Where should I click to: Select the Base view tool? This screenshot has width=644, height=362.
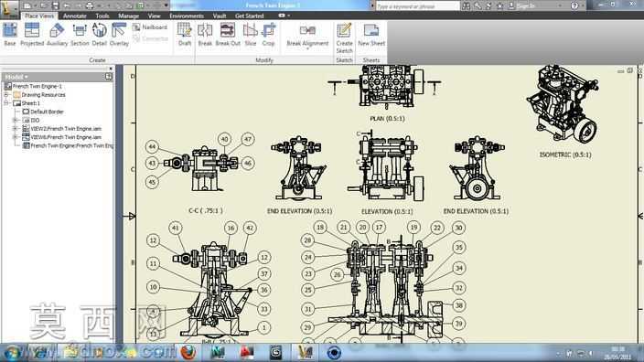10,34
